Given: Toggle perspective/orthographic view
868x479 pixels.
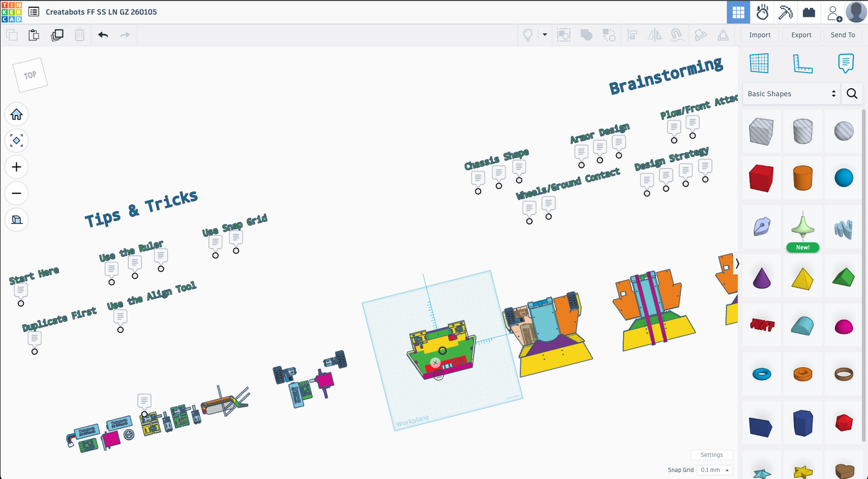Looking at the screenshot, I should point(16,220).
